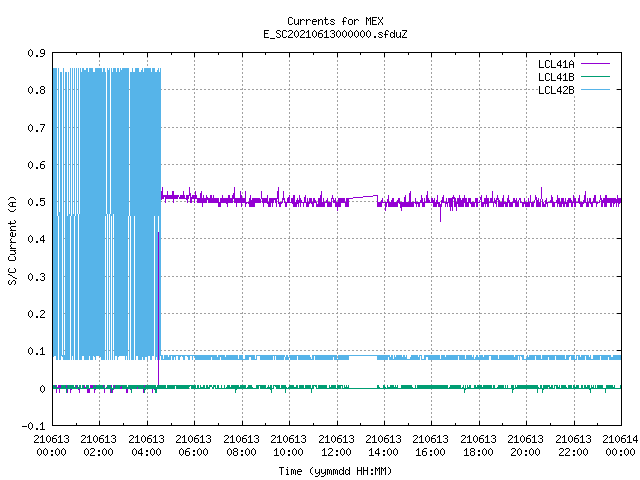
Task: Click the y-axis tick value 0.6
Action: (x=36, y=165)
